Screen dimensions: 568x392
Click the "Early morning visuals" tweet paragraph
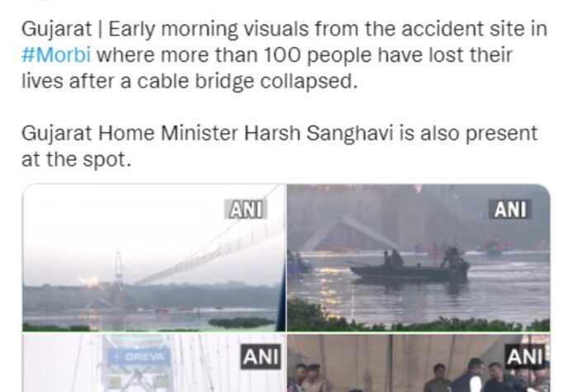pos(284,55)
